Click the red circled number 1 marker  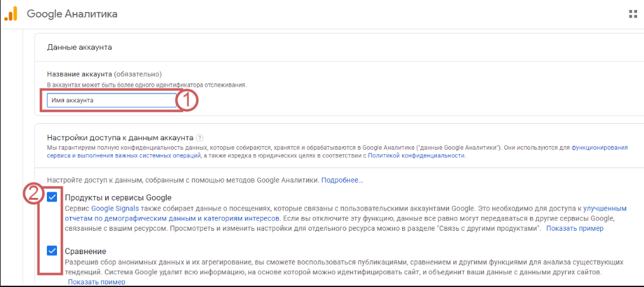(187, 101)
